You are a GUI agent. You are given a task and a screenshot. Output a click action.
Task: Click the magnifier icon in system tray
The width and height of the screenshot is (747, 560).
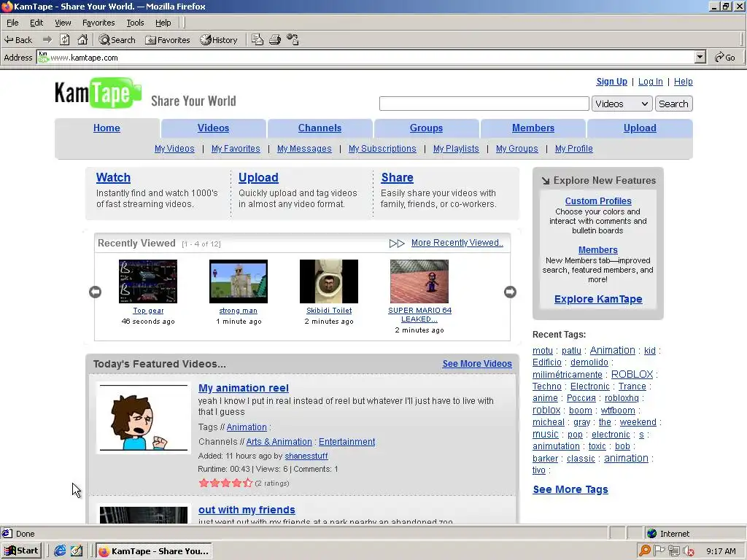click(645, 551)
